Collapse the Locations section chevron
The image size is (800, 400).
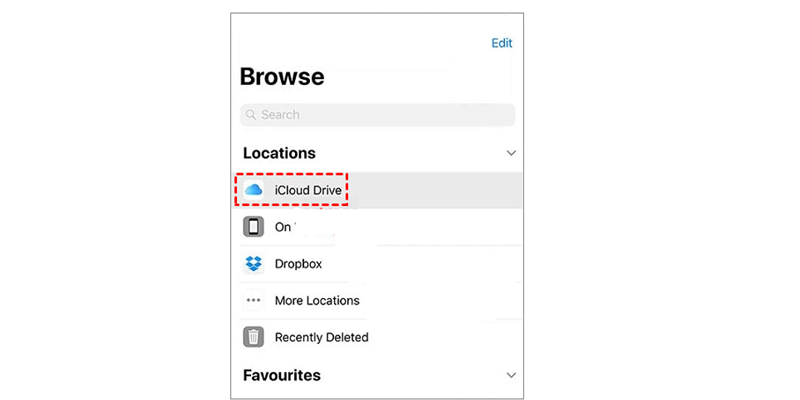[511, 153]
